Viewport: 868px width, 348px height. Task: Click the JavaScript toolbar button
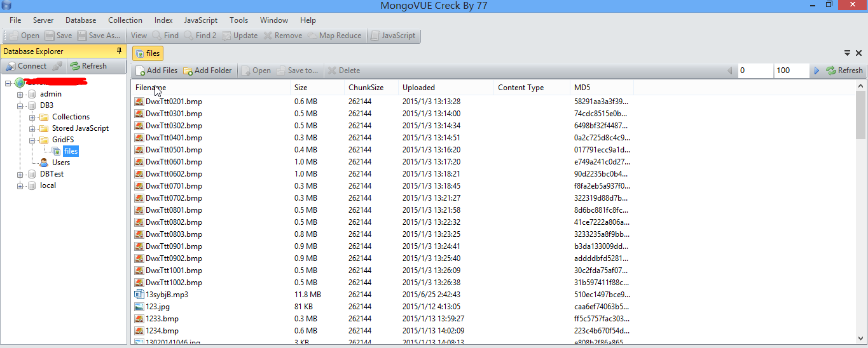(393, 36)
